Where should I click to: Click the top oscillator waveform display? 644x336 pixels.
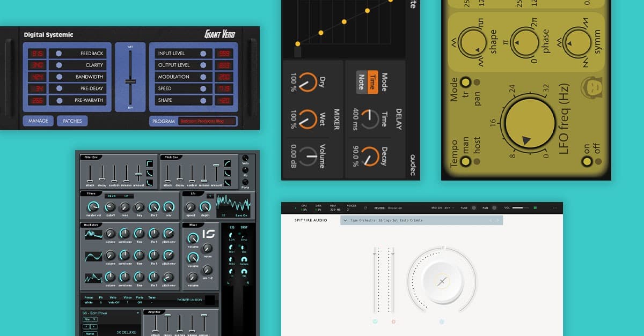tap(93, 234)
